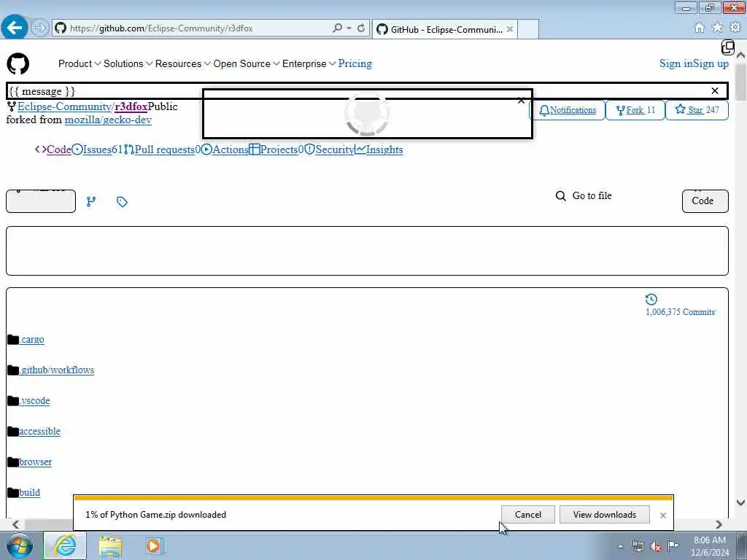The width and height of the screenshot is (747, 560).
Task: Click the .github/workflows folder icon
Action: [x=13, y=370]
